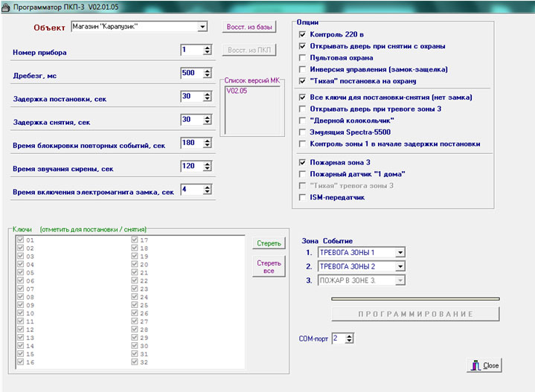
Task: Click the padlock icon in the title bar
Action: [5, 7]
